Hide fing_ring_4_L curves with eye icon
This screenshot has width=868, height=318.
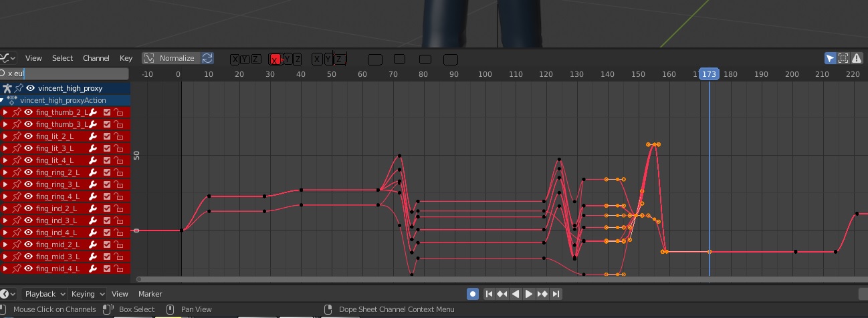[x=29, y=196]
